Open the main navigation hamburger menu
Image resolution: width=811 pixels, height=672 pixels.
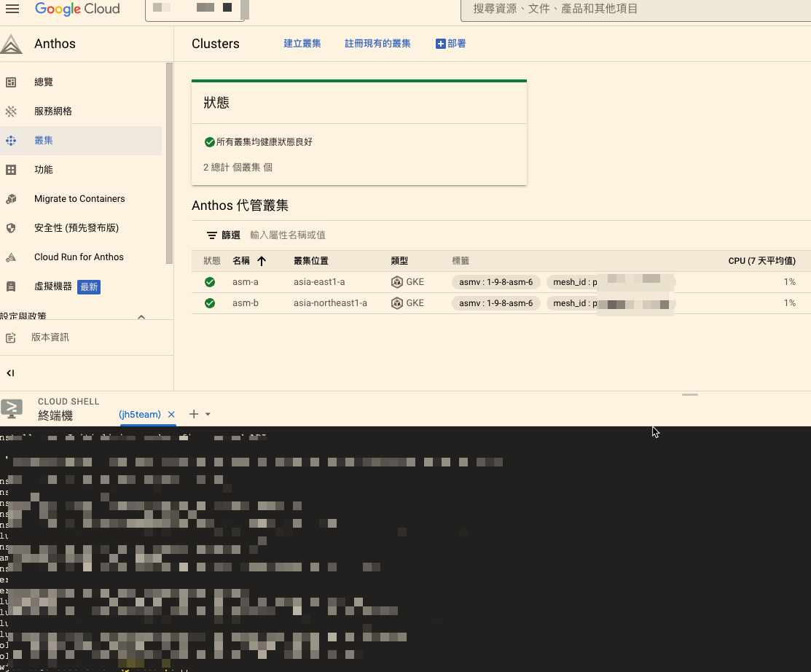(12, 9)
